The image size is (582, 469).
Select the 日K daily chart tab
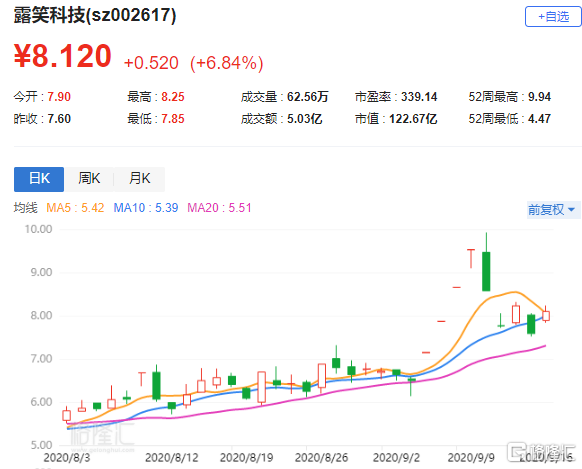39,179
